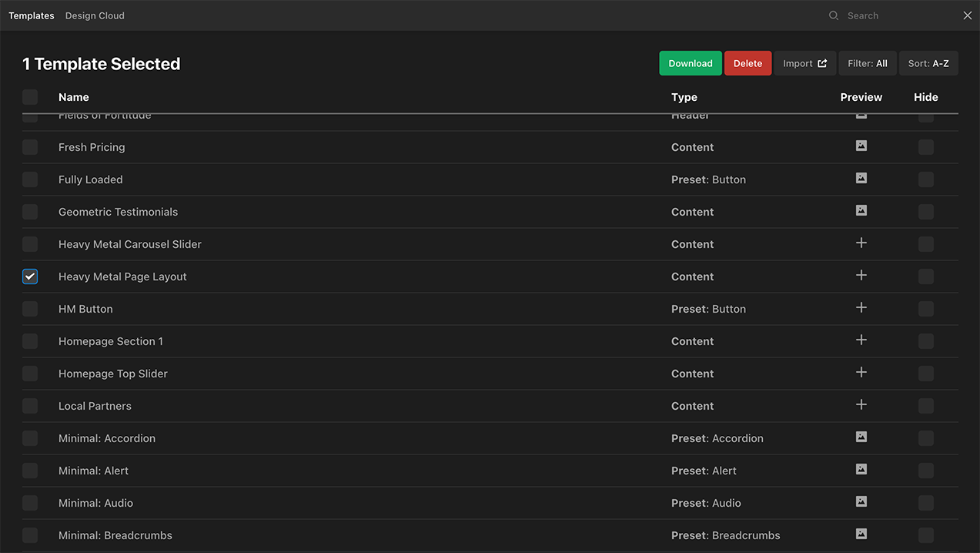This screenshot has height=553, width=980.
Task: Switch to the Templates tab
Action: click(32, 15)
